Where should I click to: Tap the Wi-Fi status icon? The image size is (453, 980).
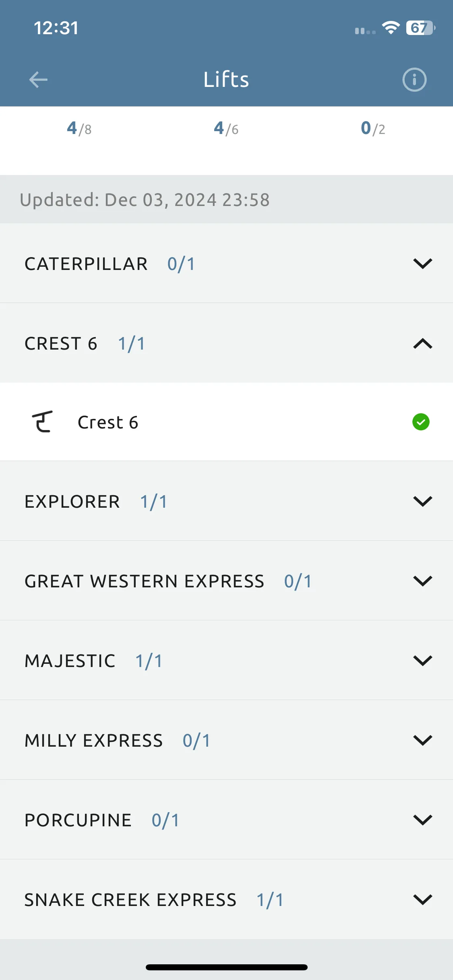(x=391, y=28)
